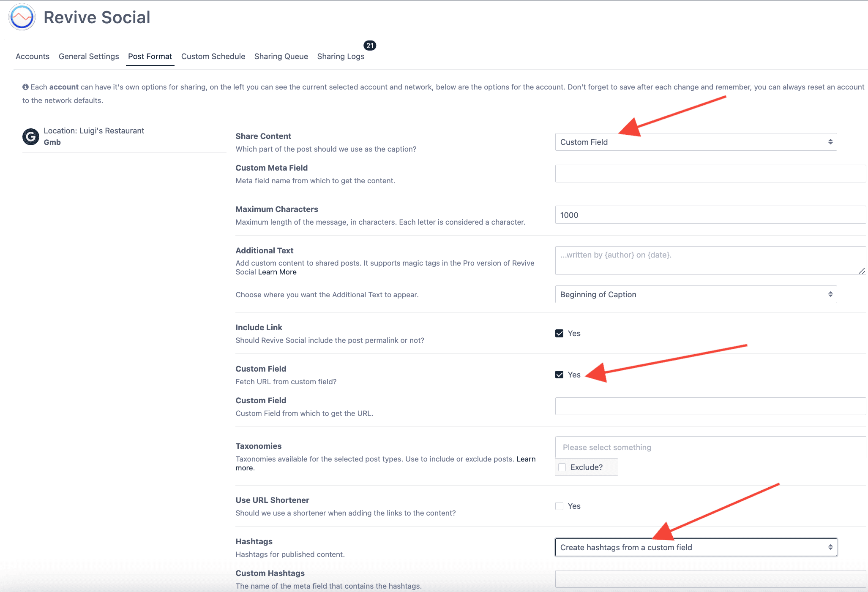
Task: Click Learn more link under Taxonomies
Action: (526, 459)
